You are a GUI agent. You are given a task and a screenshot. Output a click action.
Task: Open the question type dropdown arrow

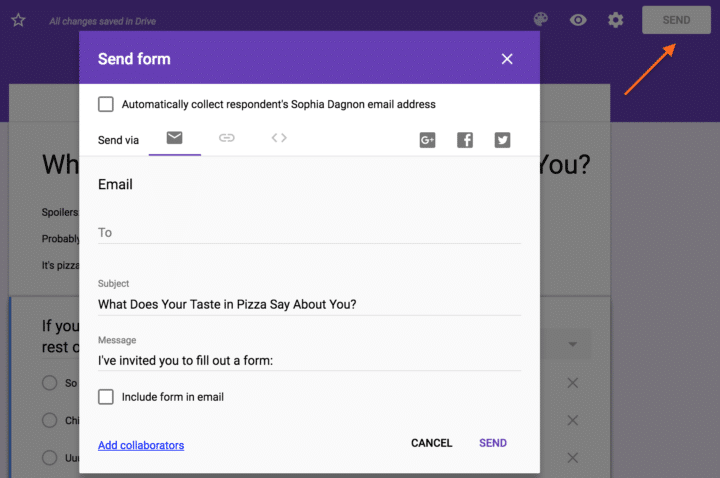click(x=573, y=344)
